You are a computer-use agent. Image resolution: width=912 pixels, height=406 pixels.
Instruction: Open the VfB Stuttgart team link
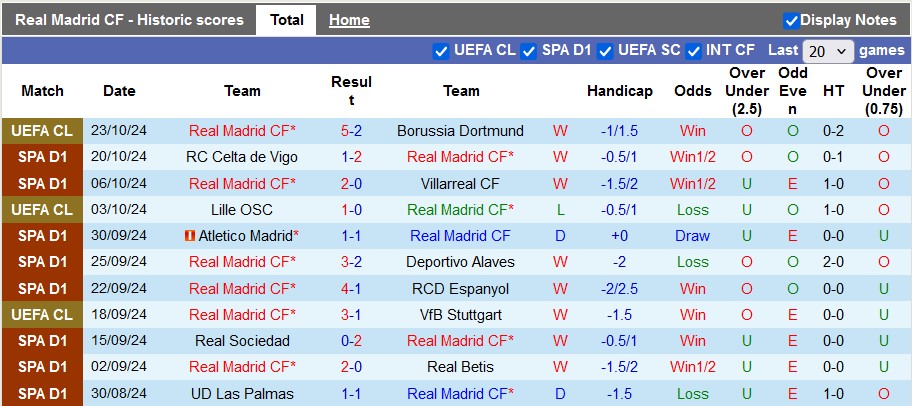point(460,314)
